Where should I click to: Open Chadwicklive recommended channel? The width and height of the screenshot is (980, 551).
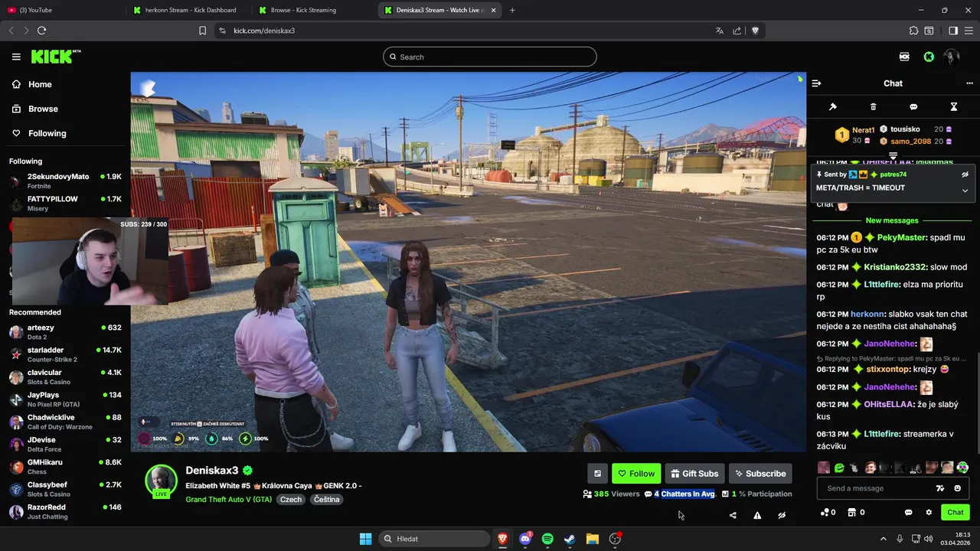tap(65, 422)
